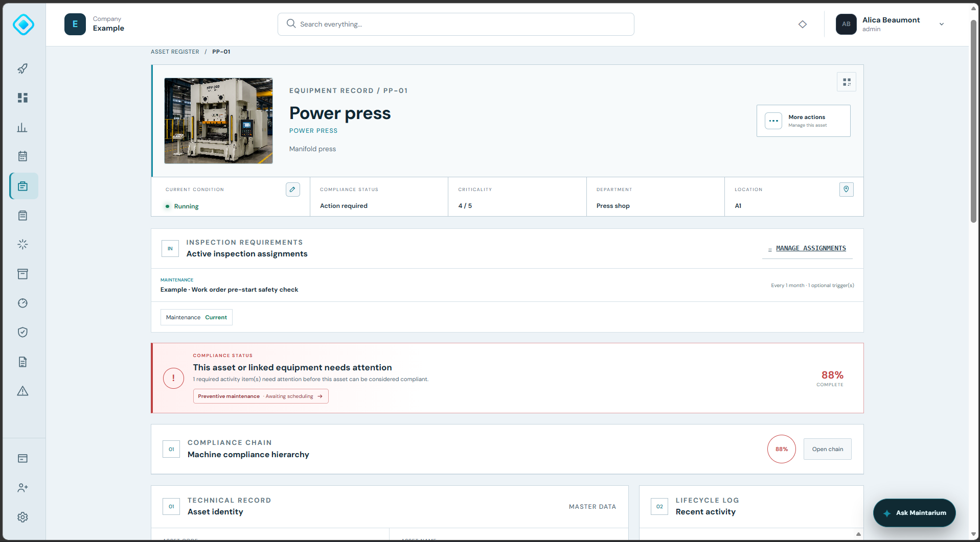Open the bar chart analytics sidebar icon
The width and height of the screenshot is (980, 542).
(22, 127)
